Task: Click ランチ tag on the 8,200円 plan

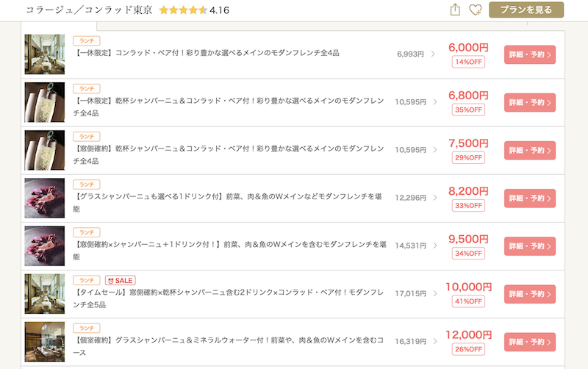Action: [87, 184]
